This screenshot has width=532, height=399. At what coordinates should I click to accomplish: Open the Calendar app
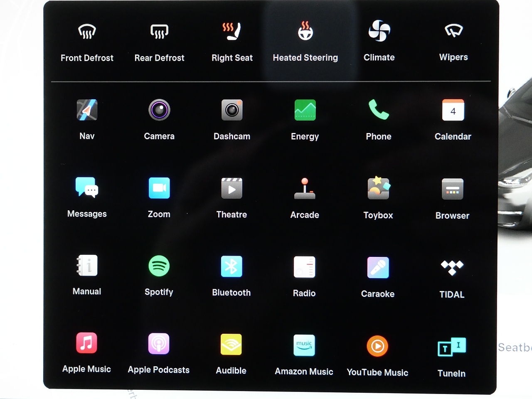tap(453, 111)
